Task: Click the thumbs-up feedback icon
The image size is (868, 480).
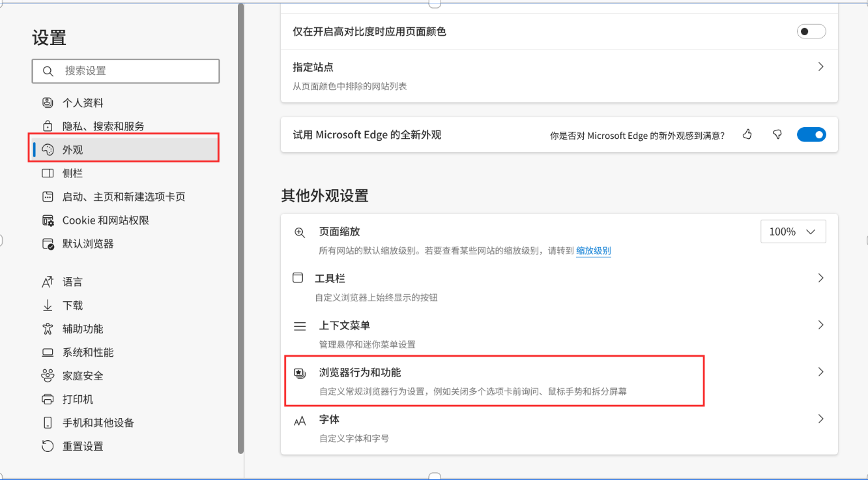Action: (x=747, y=134)
